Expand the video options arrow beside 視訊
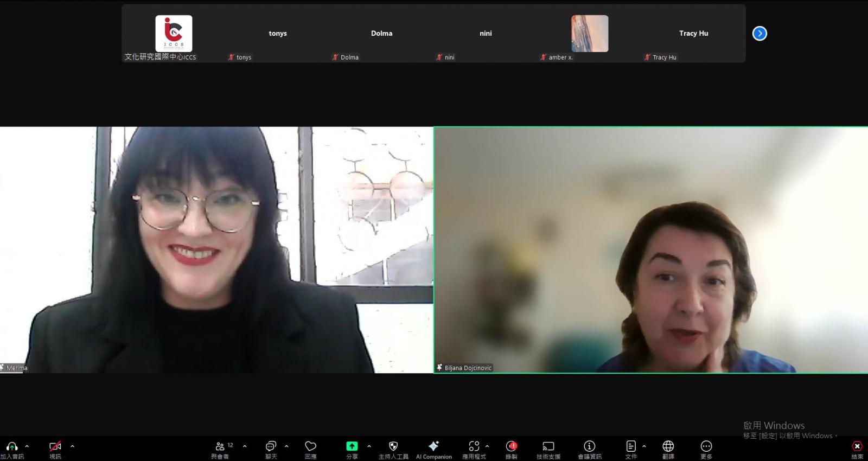Screen dimensions: 868x461 tap(72, 446)
